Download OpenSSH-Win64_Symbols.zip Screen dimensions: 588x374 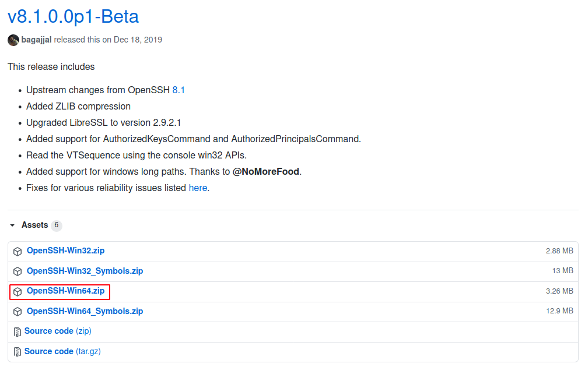point(85,311)
